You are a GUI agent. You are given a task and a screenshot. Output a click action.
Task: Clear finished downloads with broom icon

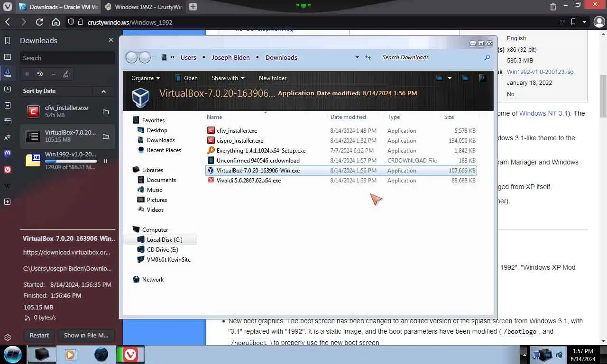pos(66,74)
